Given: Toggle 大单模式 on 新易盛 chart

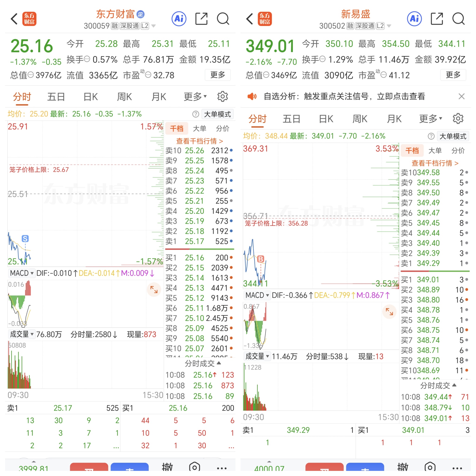Looking at the screenshot, I should click(x=453, y=136).
